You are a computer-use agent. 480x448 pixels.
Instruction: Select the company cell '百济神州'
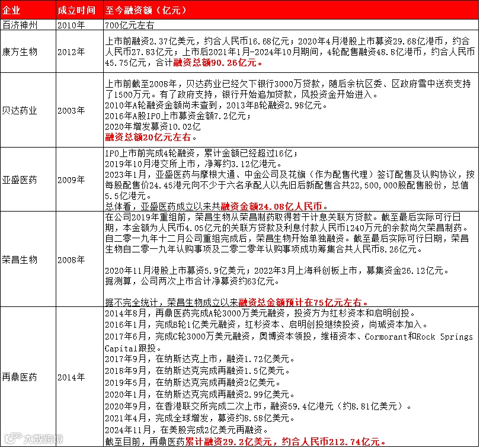28,25
